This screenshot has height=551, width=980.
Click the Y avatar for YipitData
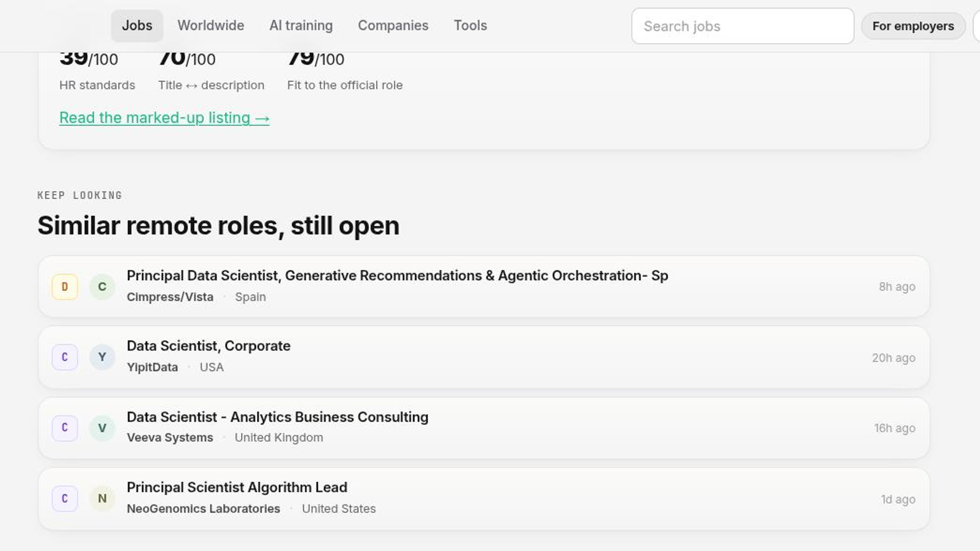(102, 357)
